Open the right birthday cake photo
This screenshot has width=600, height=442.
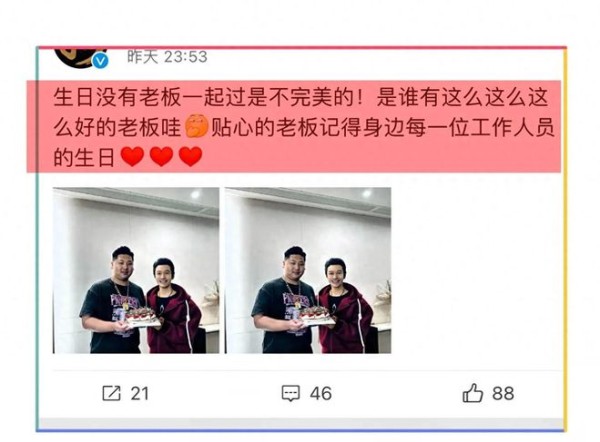point(308,270)
